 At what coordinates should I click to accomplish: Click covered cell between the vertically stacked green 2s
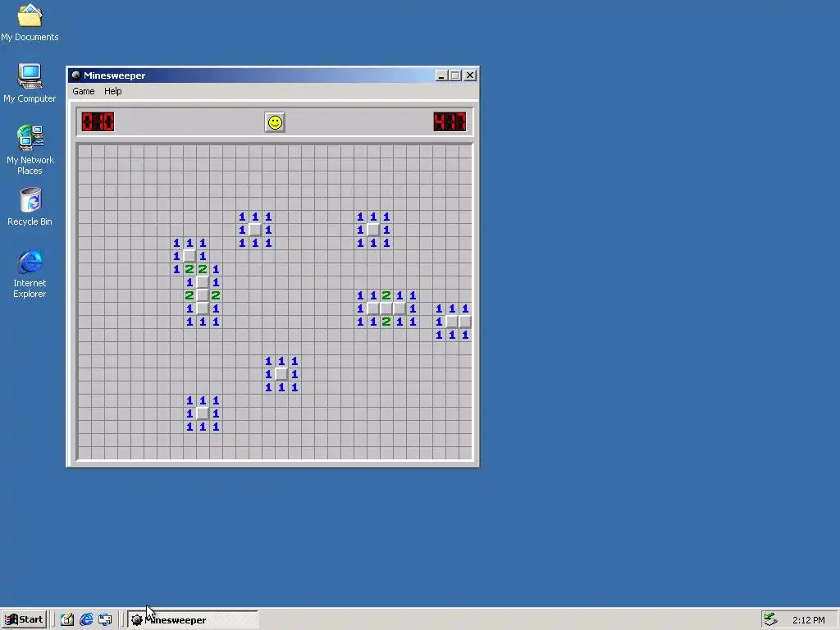pyautogui.click(x=386, y=308)
